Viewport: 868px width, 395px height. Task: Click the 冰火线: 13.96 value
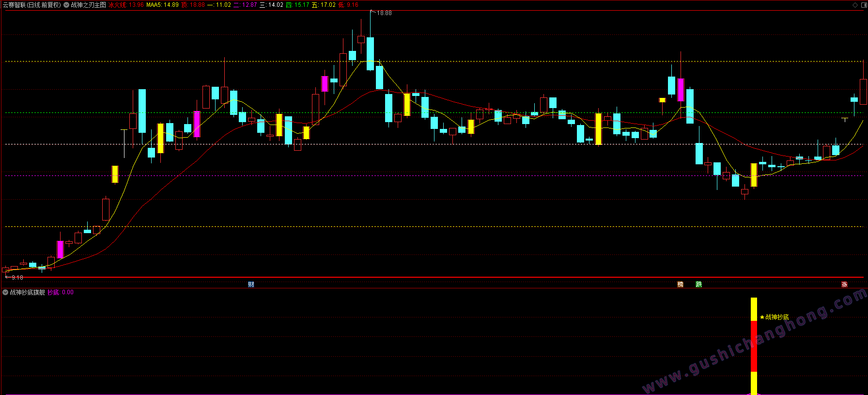point(126,5)
